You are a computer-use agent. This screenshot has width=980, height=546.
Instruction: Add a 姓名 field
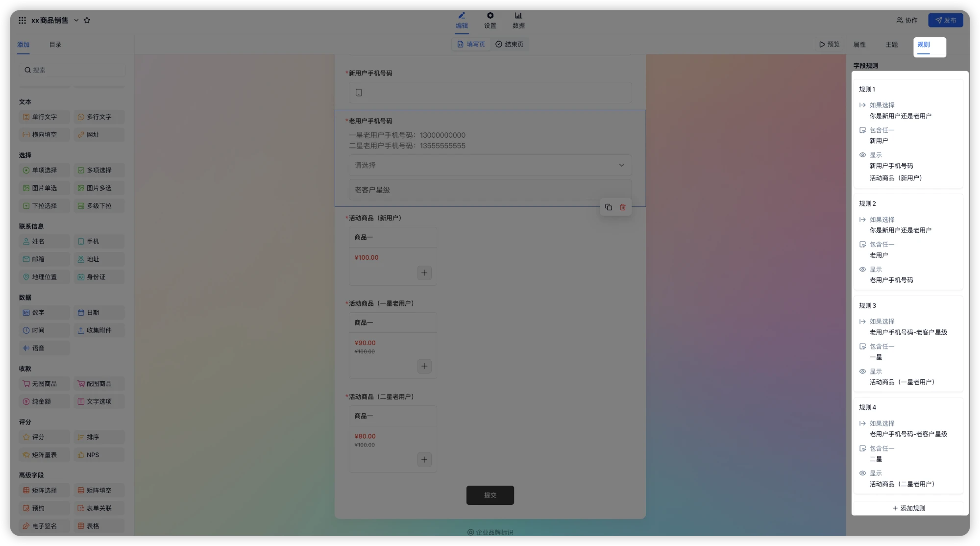tap(45, 242)
